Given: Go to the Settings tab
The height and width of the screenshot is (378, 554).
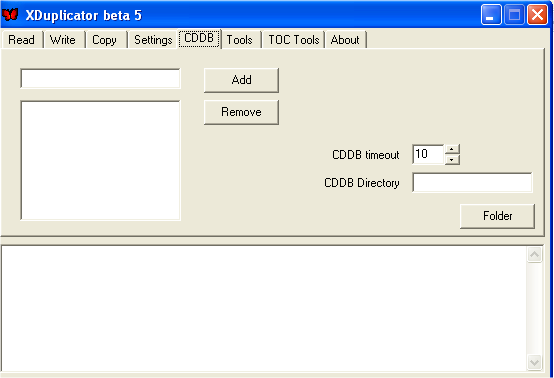Looking at the screenshot, I should (153, 40).
